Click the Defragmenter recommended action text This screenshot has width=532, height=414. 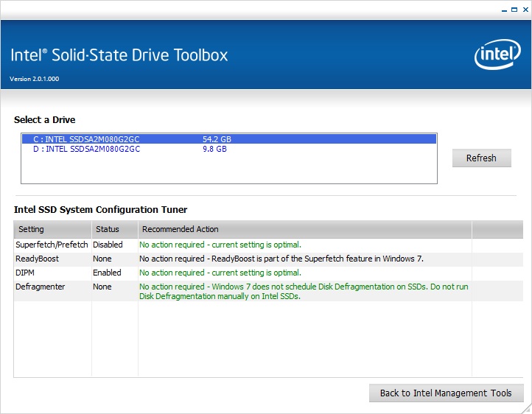304,291
